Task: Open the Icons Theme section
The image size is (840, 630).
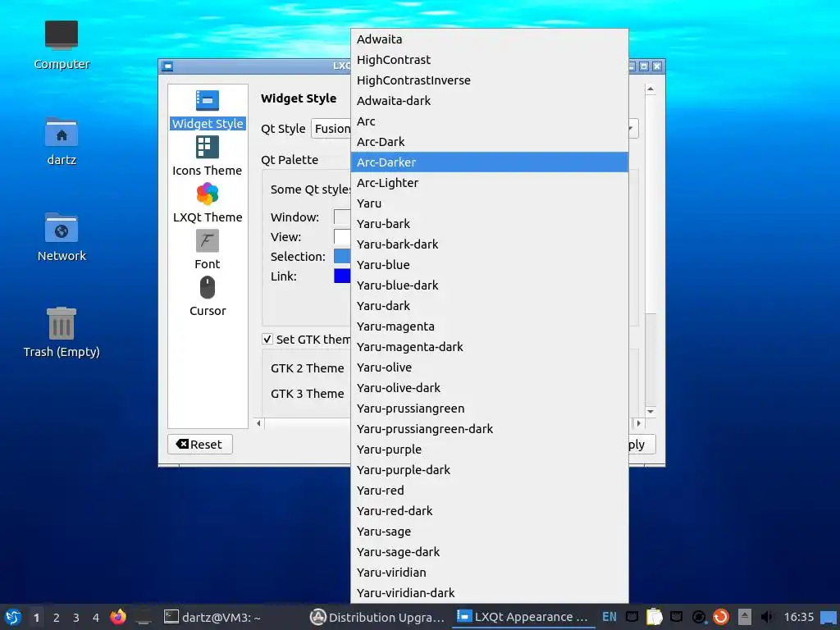Action: coord(208,156)
